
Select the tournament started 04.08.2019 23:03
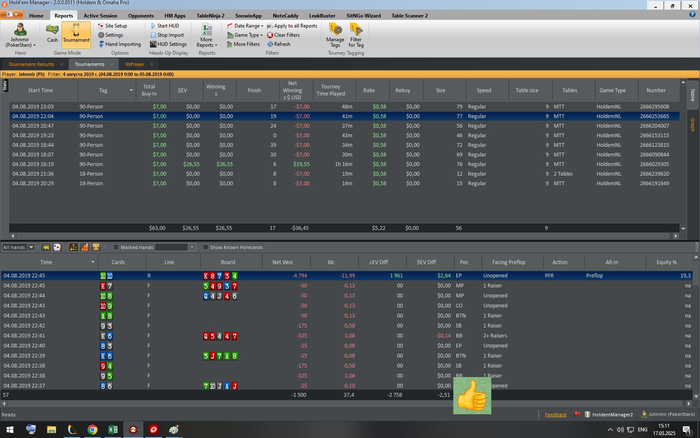[344, 107]
